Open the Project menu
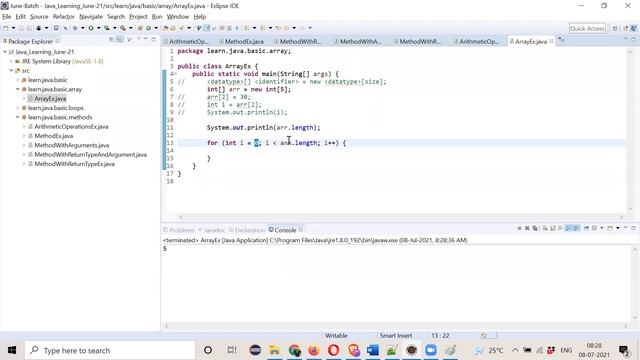 pos(138,17)
